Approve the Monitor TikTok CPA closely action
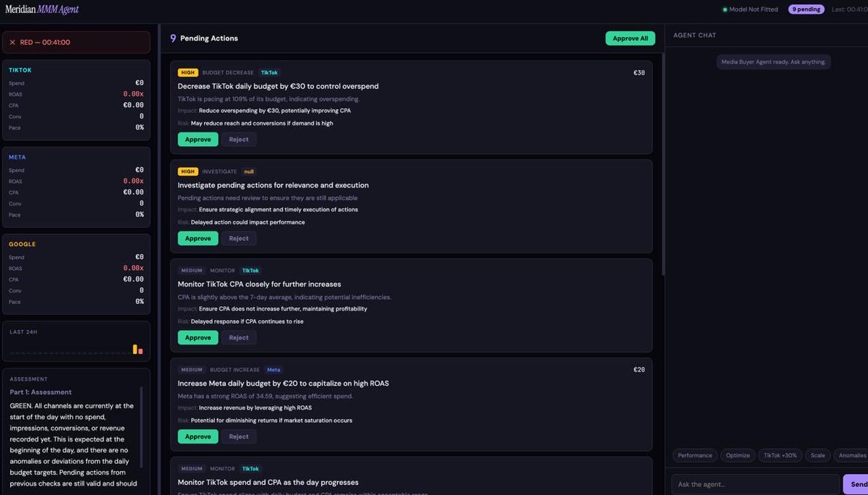 point(197,338)
